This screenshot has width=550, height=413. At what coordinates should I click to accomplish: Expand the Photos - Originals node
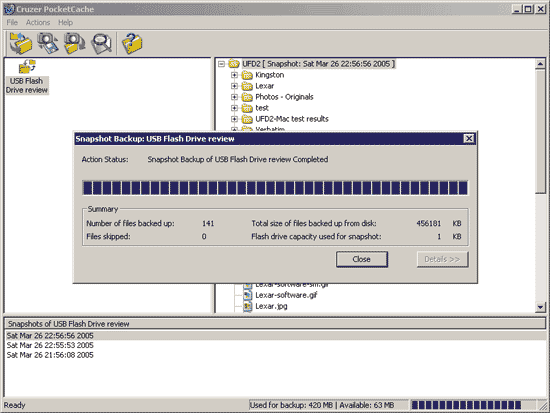pos(234,97)
